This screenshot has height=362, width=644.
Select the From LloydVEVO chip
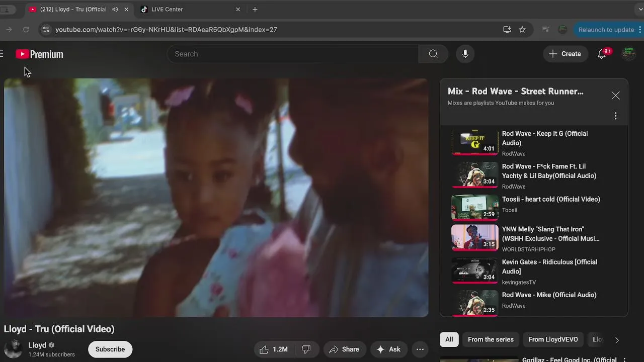553,339
